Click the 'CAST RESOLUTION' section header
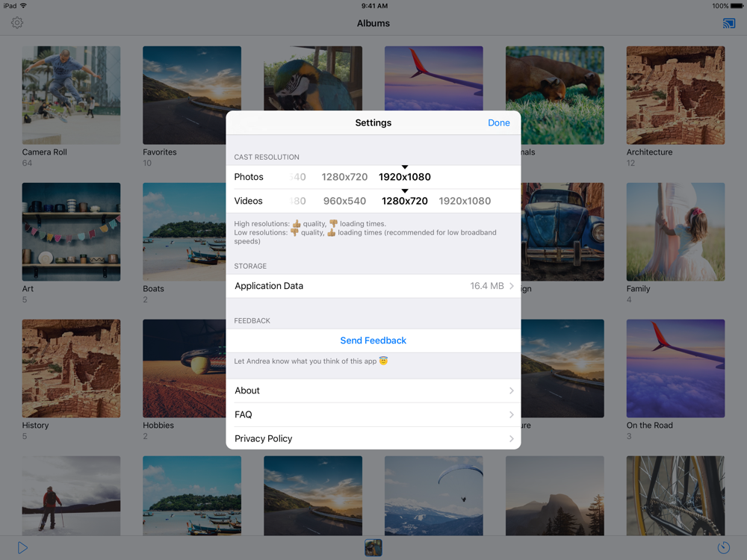This screenshot has height=560, width=747. (267, 157)
